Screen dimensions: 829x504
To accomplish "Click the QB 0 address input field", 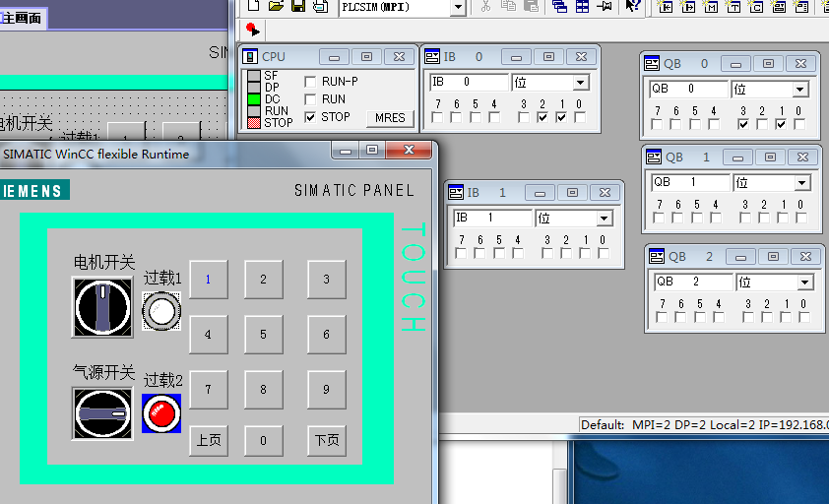I will coord(689,89).
